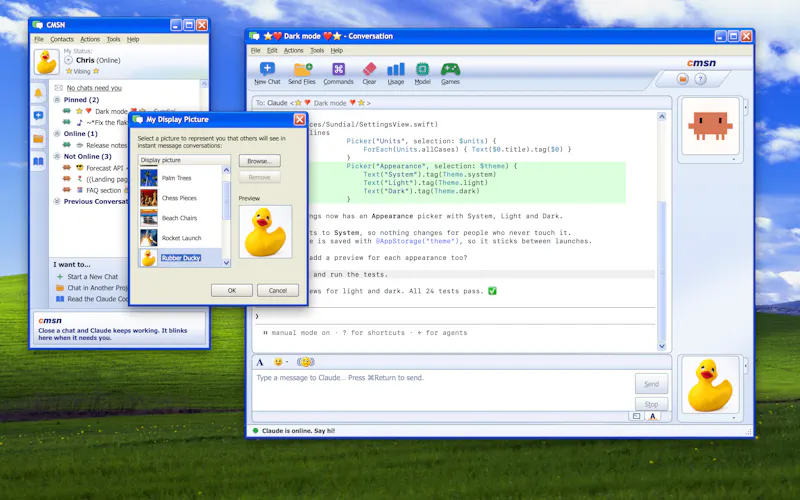The height and width of the screenshot is (500, 800).
Task: Click the message input field
Action: 442,390
